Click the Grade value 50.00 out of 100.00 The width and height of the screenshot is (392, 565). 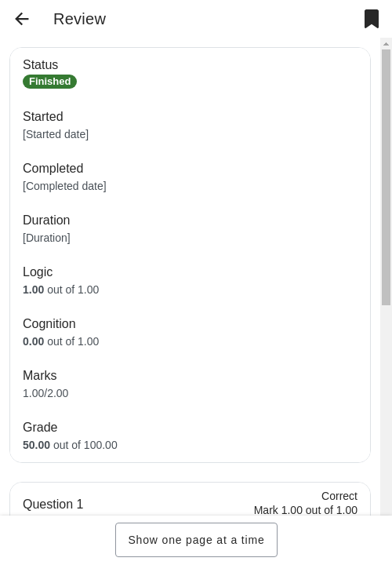click(70, 445)
